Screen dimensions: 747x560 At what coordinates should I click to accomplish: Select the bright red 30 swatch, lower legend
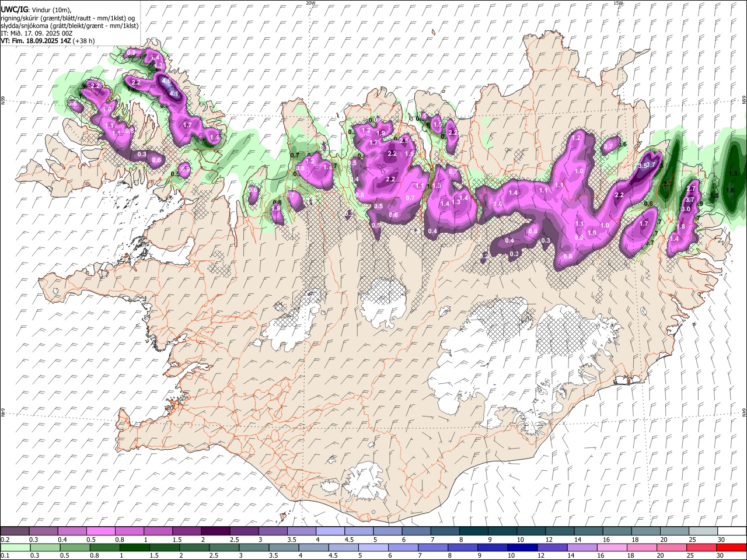[731, 547]
